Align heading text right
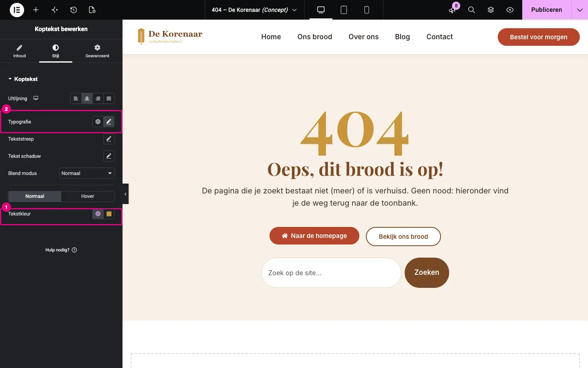This screenshot has width=588, height=368. 98,99
